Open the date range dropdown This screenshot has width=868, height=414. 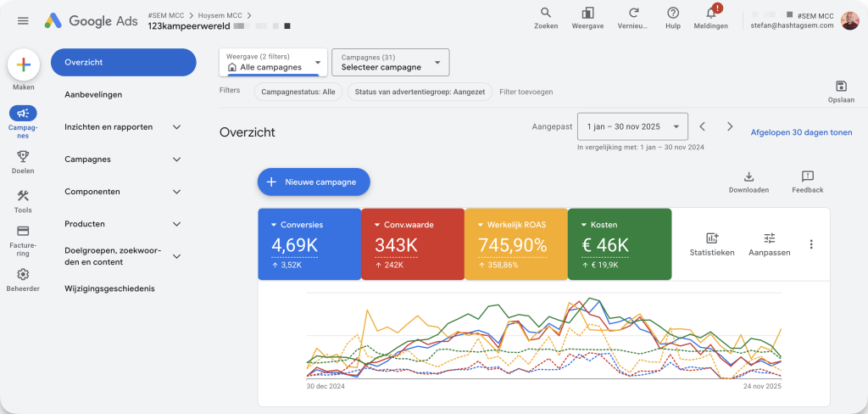[632, 126]
